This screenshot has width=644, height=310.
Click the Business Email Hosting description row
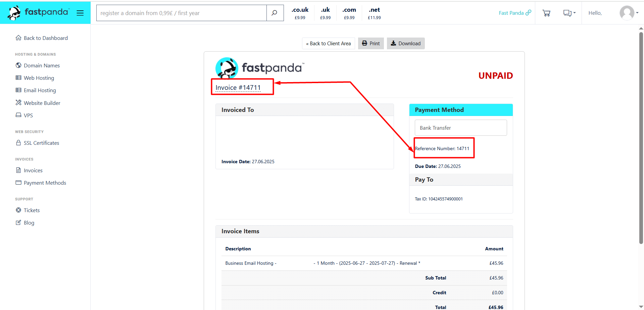point(364,263)
